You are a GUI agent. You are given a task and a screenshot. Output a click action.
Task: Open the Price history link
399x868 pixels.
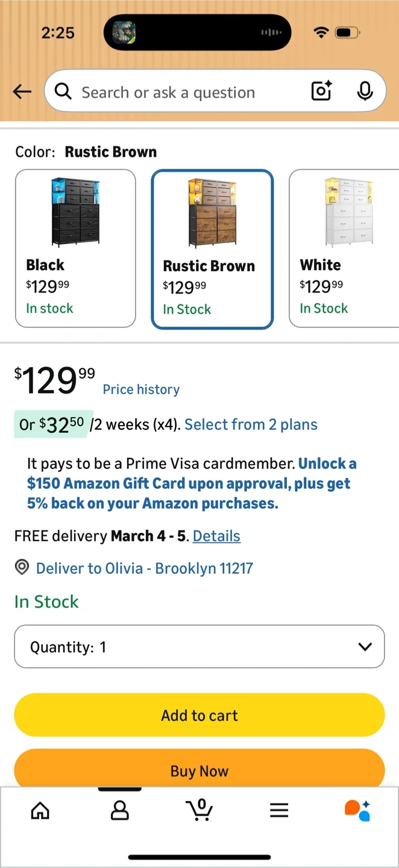coord(141,389)
